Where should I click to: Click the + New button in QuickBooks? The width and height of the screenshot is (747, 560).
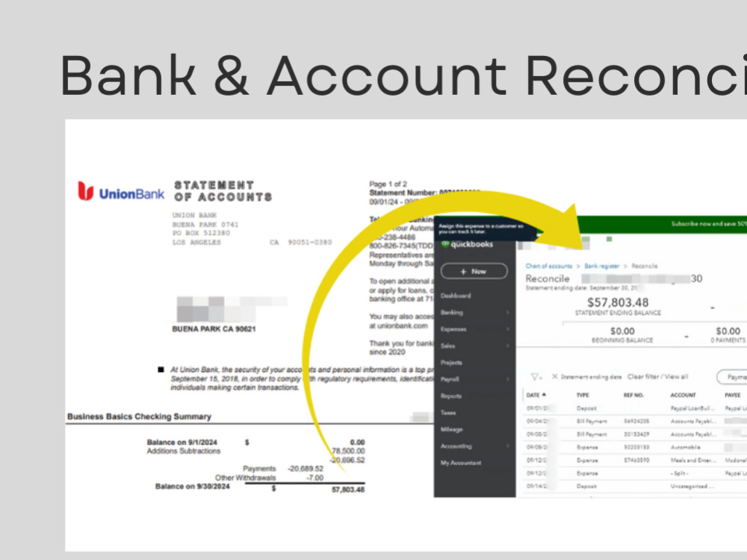(x=474, y=272)
